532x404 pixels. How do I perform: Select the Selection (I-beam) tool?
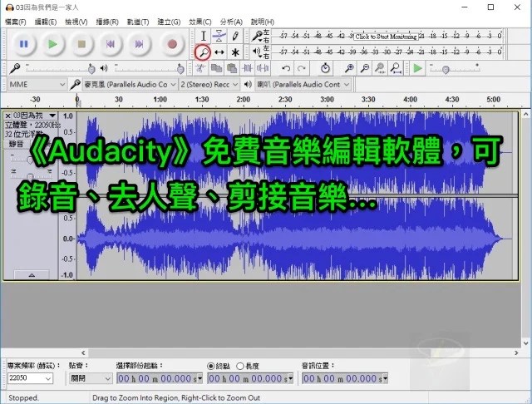coord(203,36)
